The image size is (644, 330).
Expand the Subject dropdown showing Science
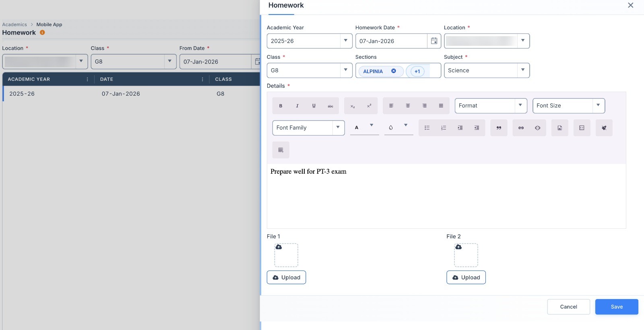tap(522, 70)
